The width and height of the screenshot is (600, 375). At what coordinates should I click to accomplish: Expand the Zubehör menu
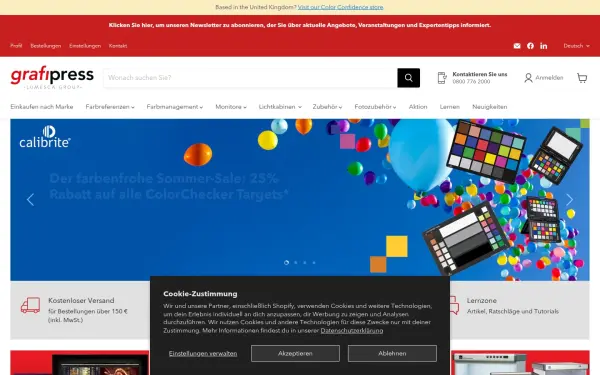pos(327,107)
